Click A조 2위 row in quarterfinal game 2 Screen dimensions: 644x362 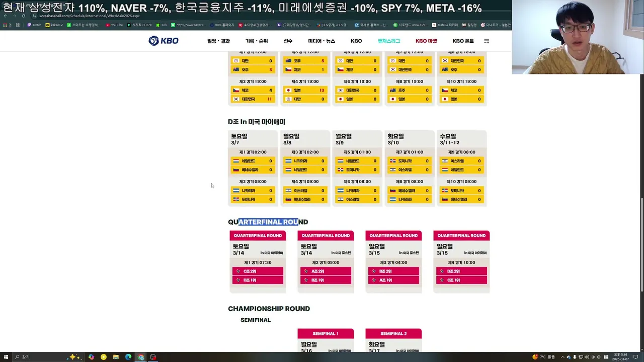click(326, 271)
